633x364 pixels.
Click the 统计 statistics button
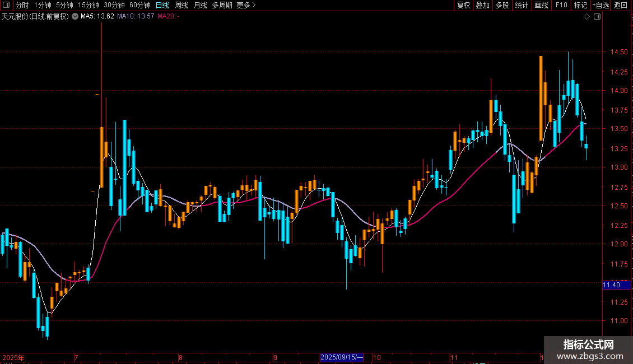pyautogui.click(x=522, y=5)
